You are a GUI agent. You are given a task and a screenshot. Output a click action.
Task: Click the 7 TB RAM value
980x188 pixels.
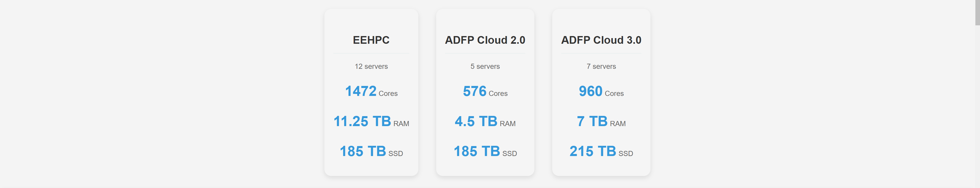pyautogui.click(x=592, y=121)
